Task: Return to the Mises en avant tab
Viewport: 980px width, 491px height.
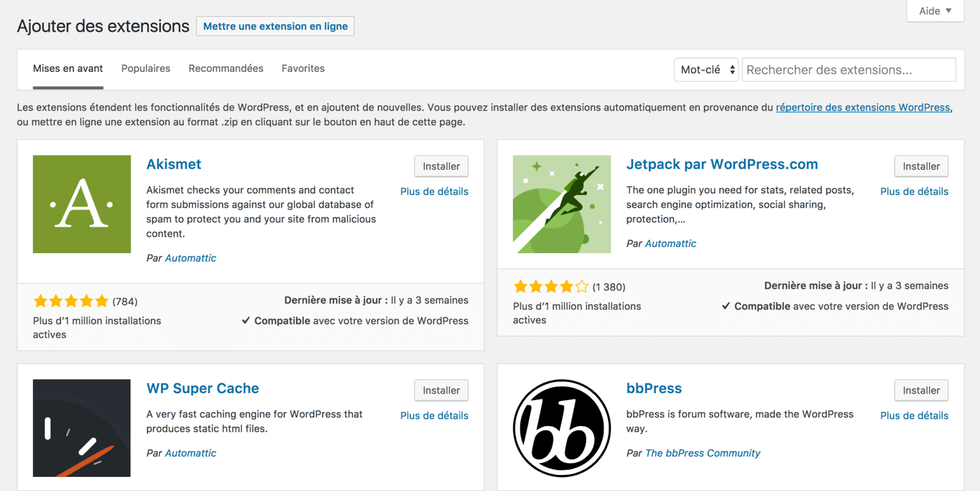Action: 67,68
